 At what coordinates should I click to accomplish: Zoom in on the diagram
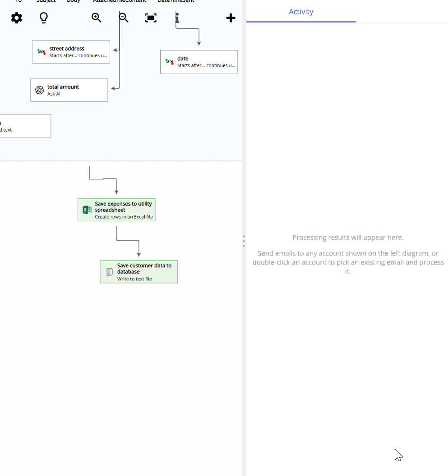(x=96, y=18)
